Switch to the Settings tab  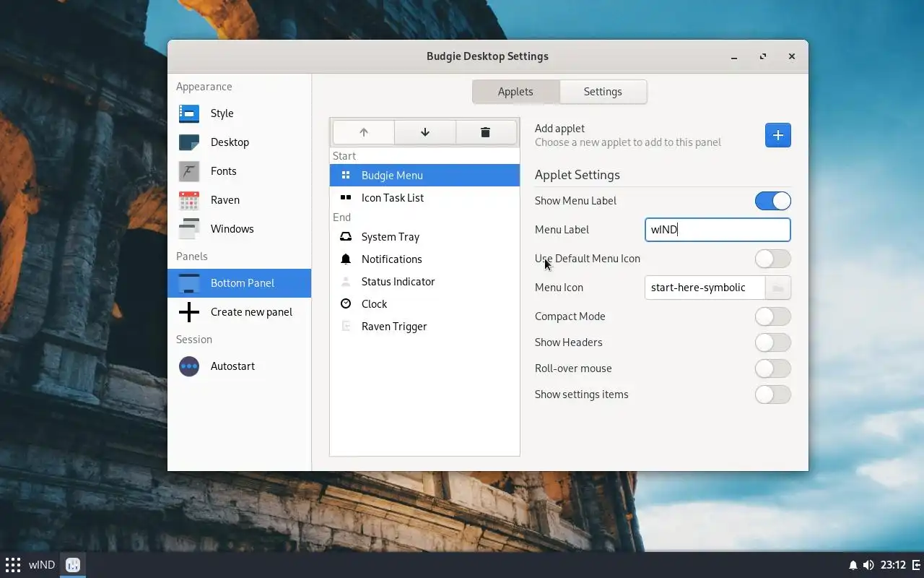pos(603,92)
